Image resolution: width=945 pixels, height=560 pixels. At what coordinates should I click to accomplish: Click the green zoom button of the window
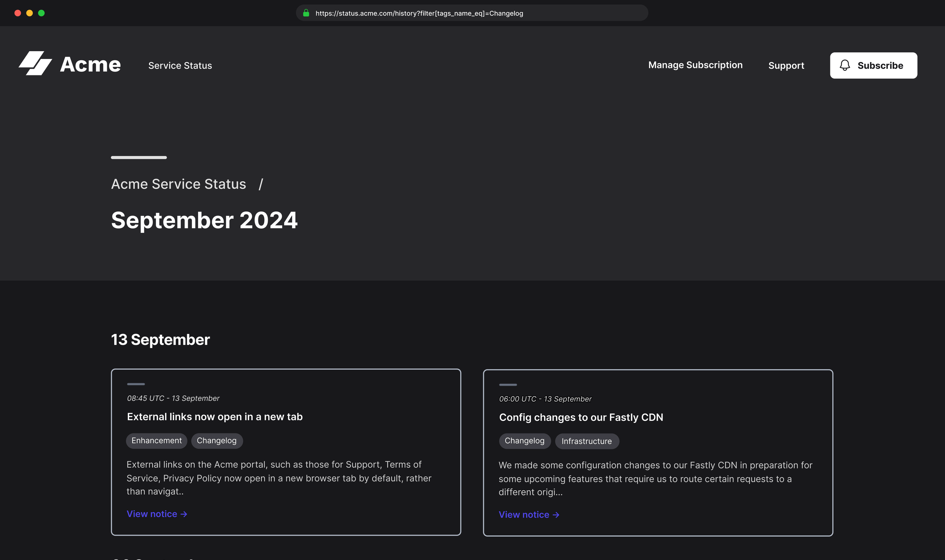41,13
